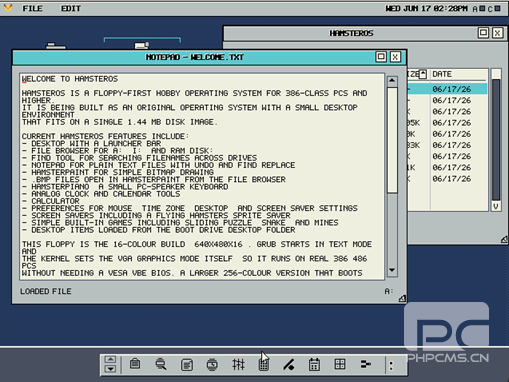Open the EDIT menu

coord(71,8)
